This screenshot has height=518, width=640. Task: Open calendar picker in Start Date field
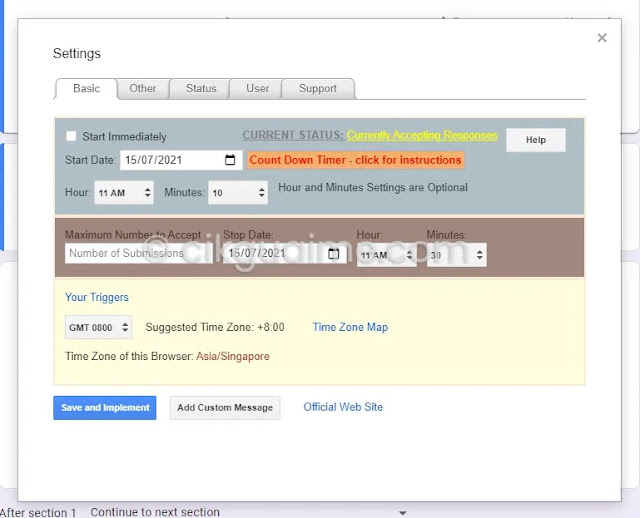pyautogui.click(x=230, y=160)
